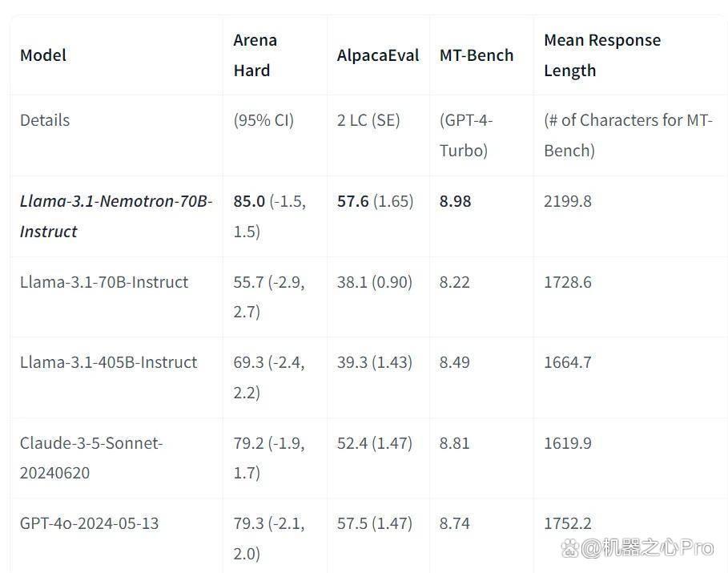The width and height of the screenshot is (728, 573).
Task: Click the Details row label
Action: coord(45,120)
